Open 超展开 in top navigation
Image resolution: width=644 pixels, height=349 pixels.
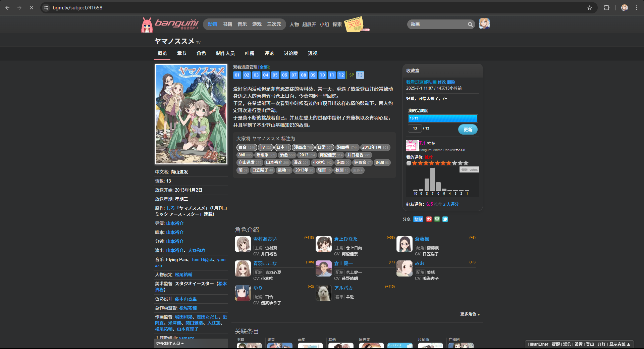[309, 24]
